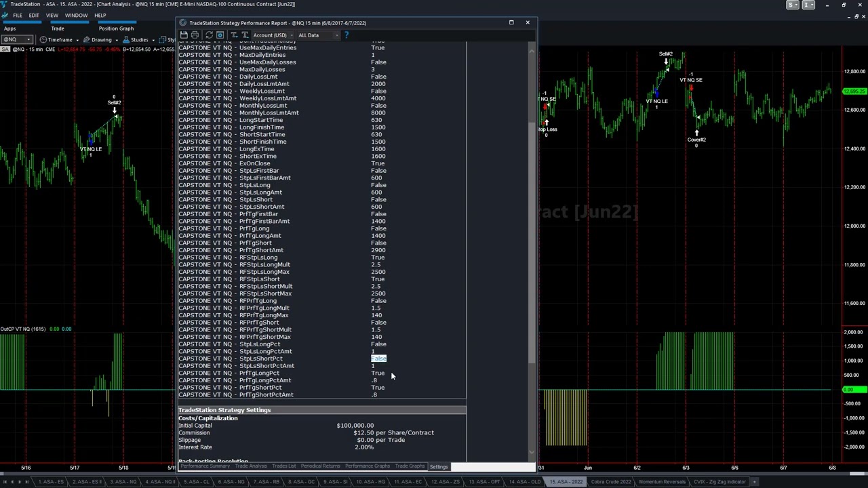868x488 pixels.
Task: Switch to Momentum Reversals workspace tab
Action: 662,482
